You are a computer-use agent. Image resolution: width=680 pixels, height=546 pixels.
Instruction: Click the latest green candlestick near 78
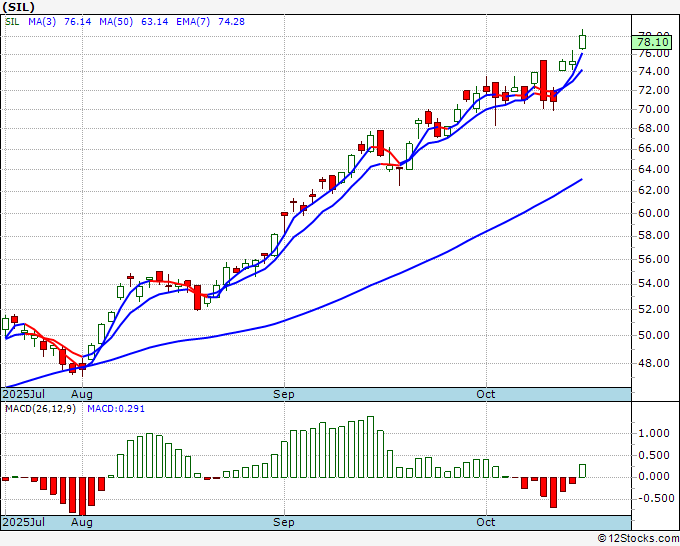tap(582, 42)
